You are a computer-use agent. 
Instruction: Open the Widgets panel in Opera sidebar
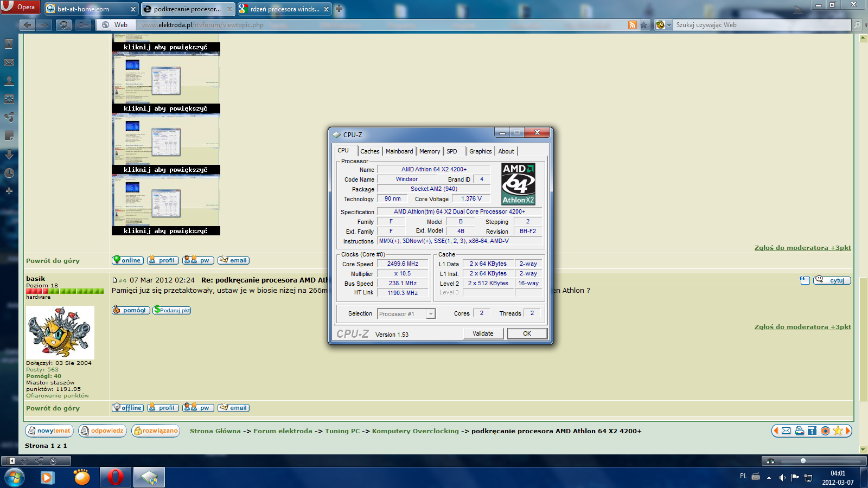[x=9, y=99]
